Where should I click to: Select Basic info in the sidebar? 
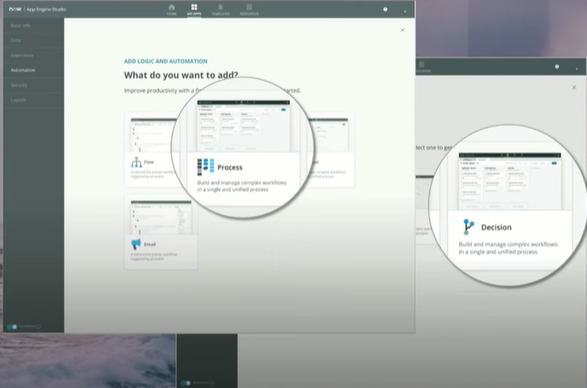coord(20,25)
